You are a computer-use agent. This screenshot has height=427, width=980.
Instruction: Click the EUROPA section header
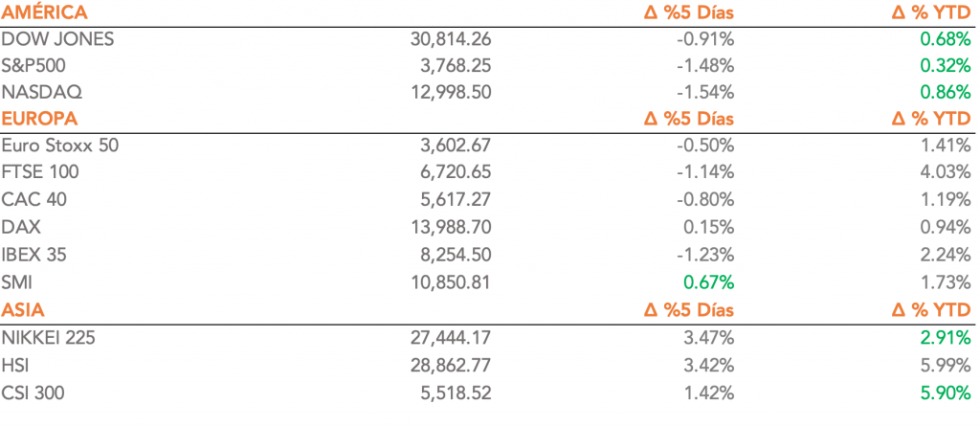click(39, 119)
